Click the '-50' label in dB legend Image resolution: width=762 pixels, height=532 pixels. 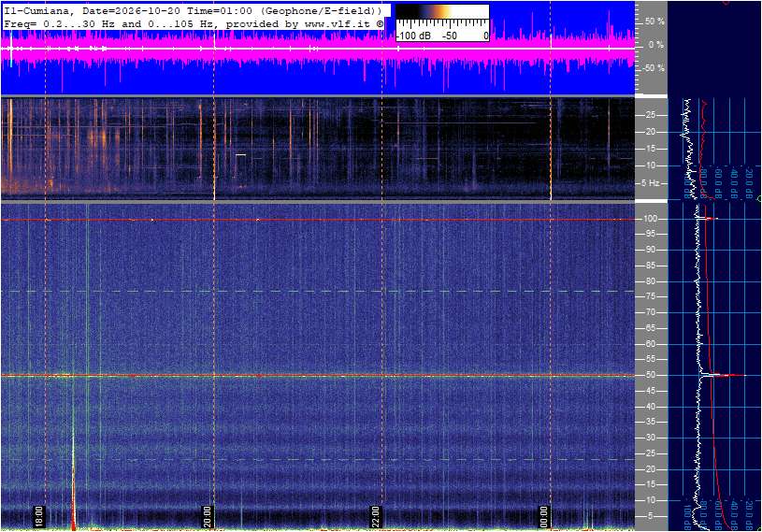449,36
